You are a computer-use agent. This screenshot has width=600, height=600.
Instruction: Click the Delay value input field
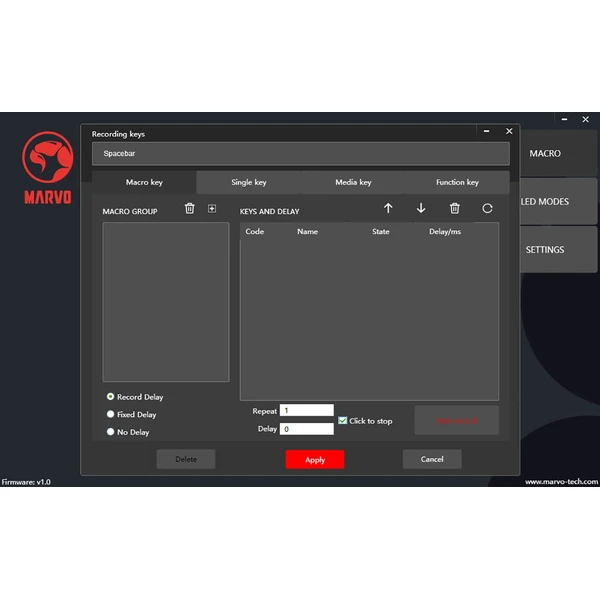coord(307,429)
